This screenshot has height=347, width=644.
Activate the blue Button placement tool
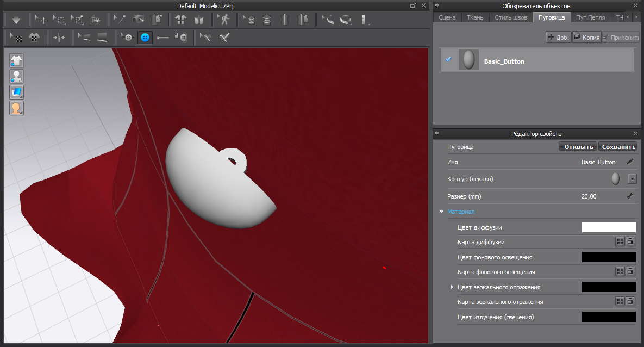coord(145,38)
